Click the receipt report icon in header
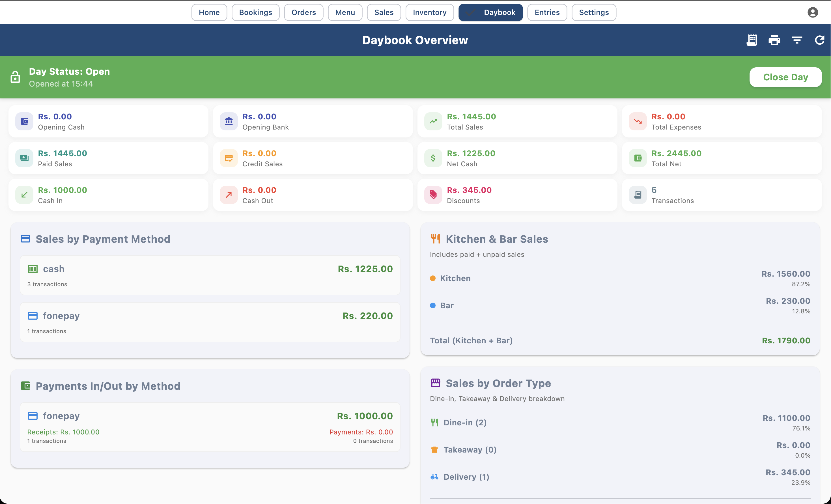 click(752, 40)
